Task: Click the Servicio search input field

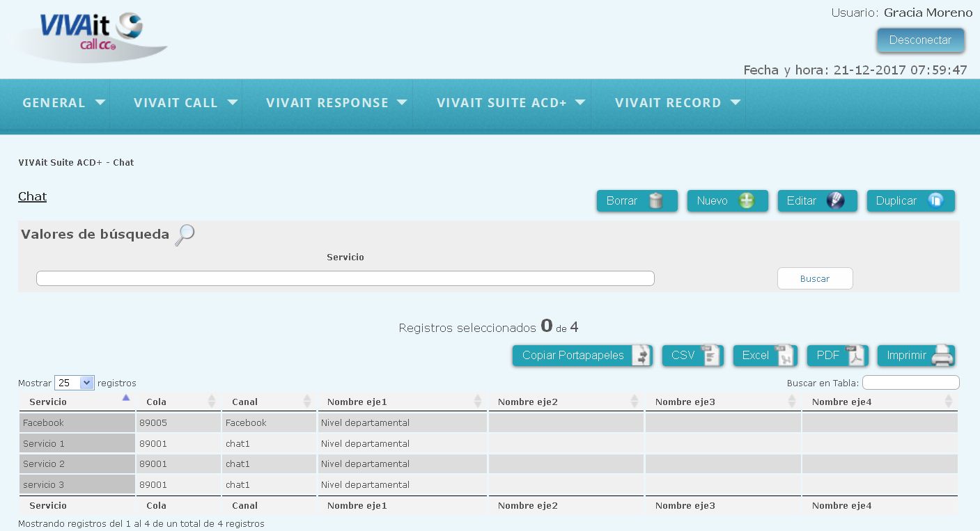Action: click(345, 278)
